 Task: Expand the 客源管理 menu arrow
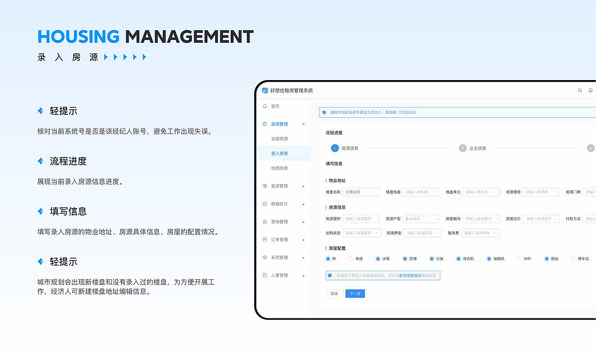(304, 186)
